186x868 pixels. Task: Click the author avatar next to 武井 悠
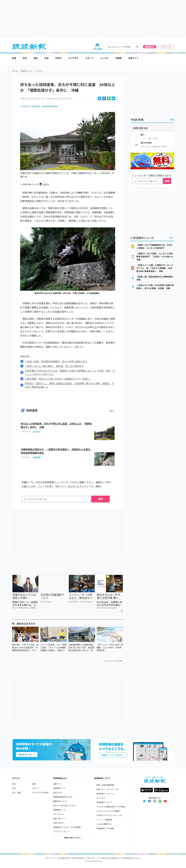point(41,184)
